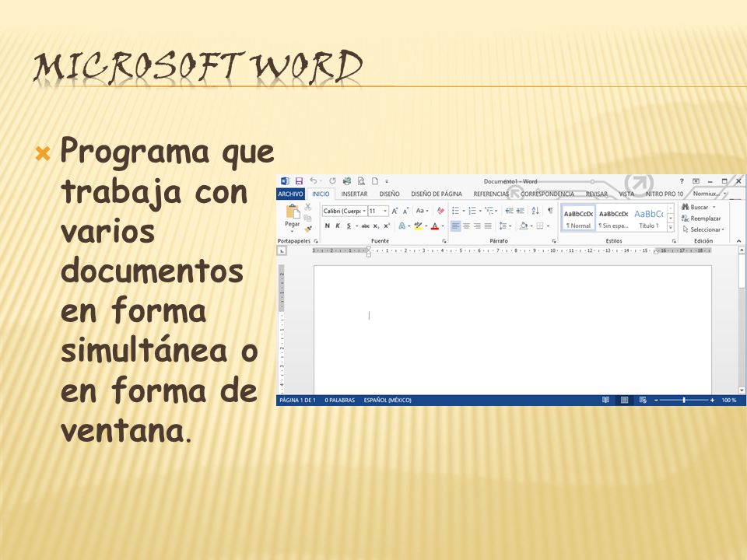Screen dimensions: 747x560
Task: Click the center align icon
Action: [466, 226]
